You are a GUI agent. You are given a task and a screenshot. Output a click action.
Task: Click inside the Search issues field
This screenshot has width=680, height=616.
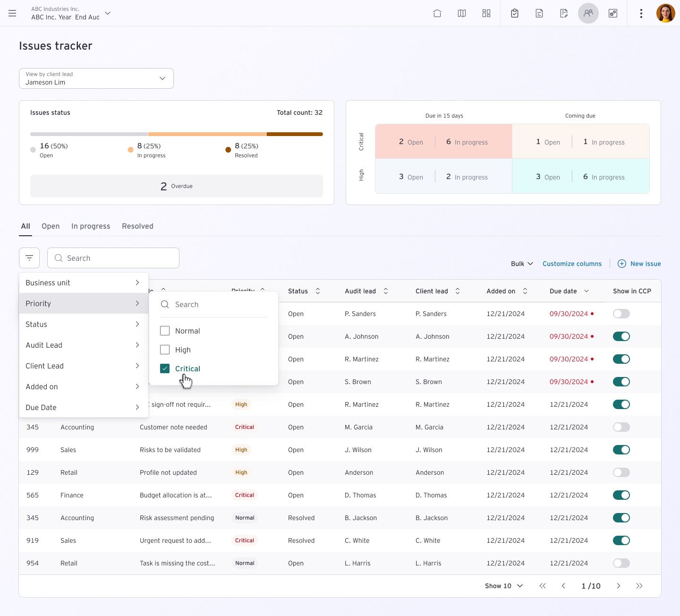tap(113, 258)
